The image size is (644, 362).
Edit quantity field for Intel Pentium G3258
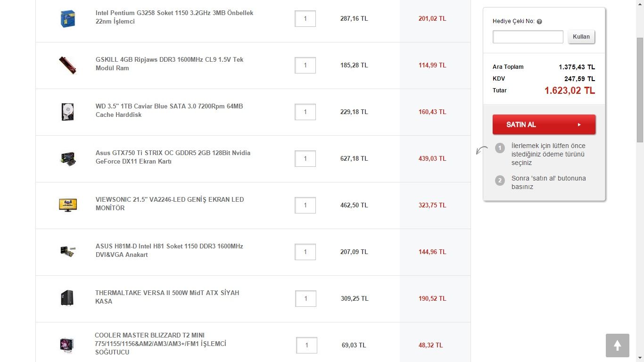click(305, 19)
